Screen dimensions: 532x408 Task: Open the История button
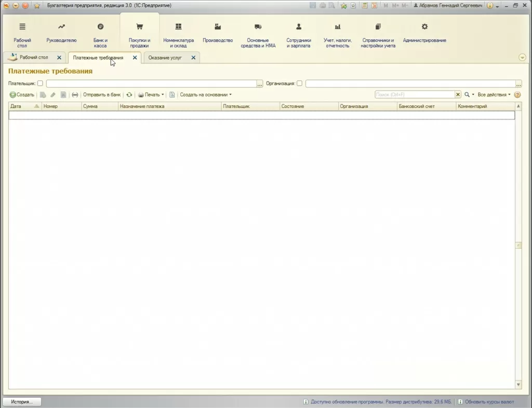click(22, 402)
